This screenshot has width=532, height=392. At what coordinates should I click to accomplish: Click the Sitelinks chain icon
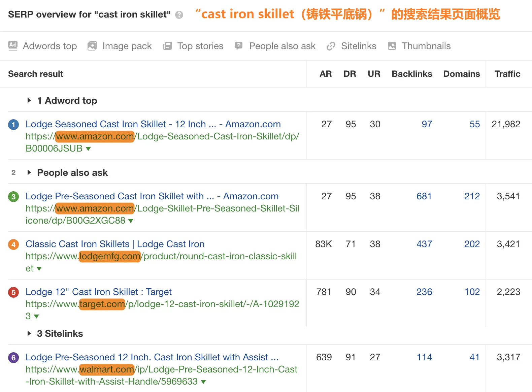(331, 46)
